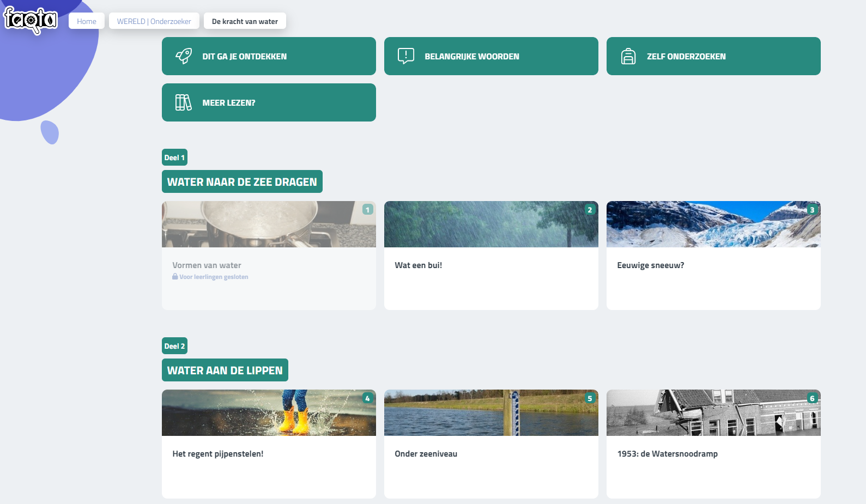
Task: Click WATER NAAR DE ZEE DRAGEN heading
Action: [x=242, y=181]
